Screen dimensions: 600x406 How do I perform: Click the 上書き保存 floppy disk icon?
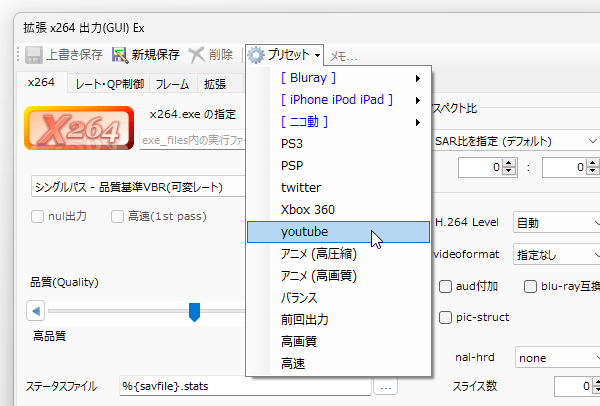pyautogui.click(x=34, y=55)
